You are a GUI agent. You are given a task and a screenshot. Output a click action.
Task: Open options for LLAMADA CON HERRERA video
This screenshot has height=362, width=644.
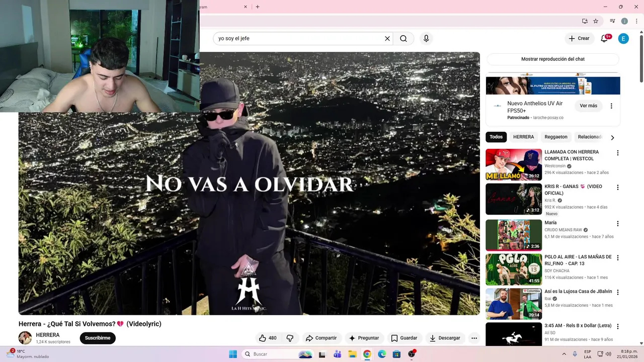618,153
